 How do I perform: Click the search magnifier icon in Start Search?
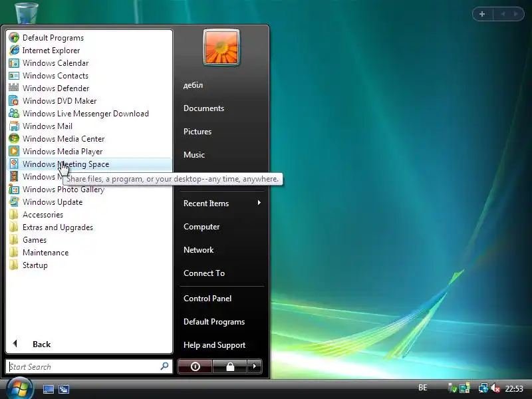coord(164,366)
